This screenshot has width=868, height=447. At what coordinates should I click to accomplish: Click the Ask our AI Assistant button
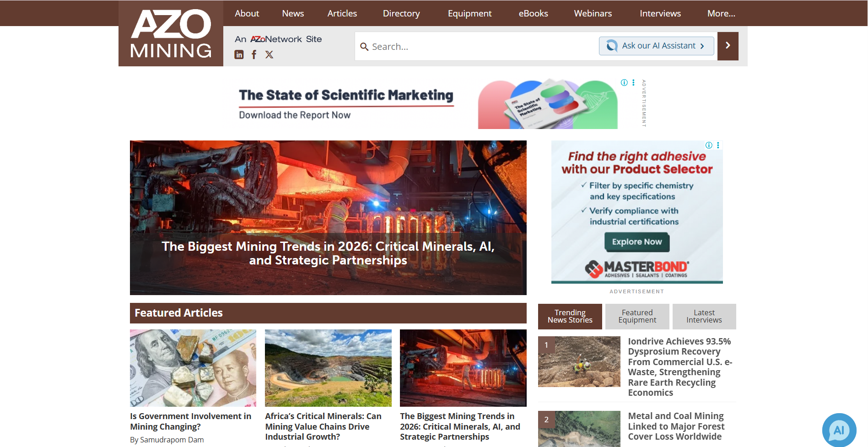(656, 46)
